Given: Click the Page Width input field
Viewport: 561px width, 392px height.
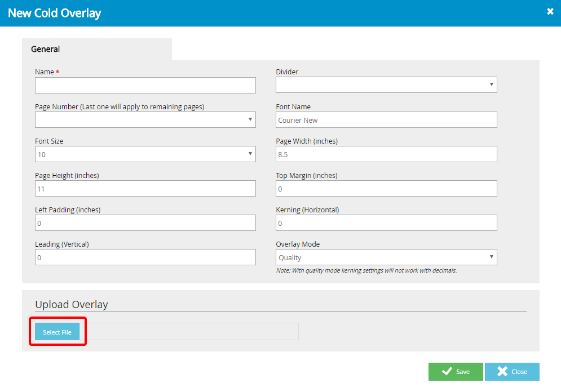Looking at the screenshot, I should tap(386, 154).
